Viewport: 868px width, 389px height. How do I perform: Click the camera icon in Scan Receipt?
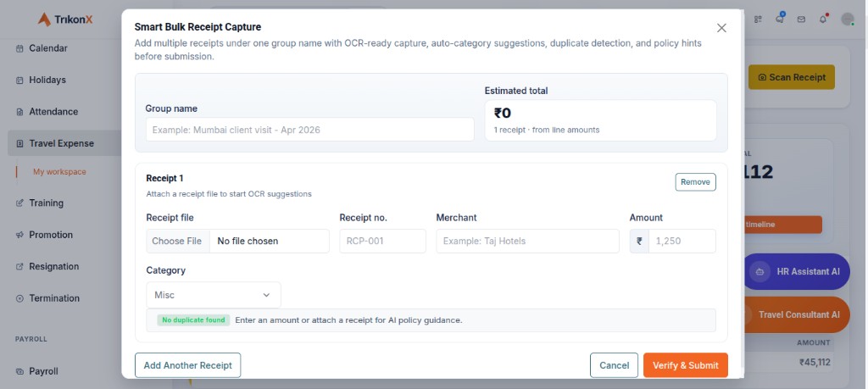click(762, 77)
